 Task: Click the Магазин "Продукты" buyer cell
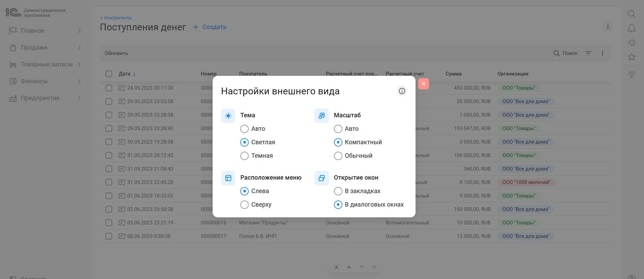[x=264, y=223]
